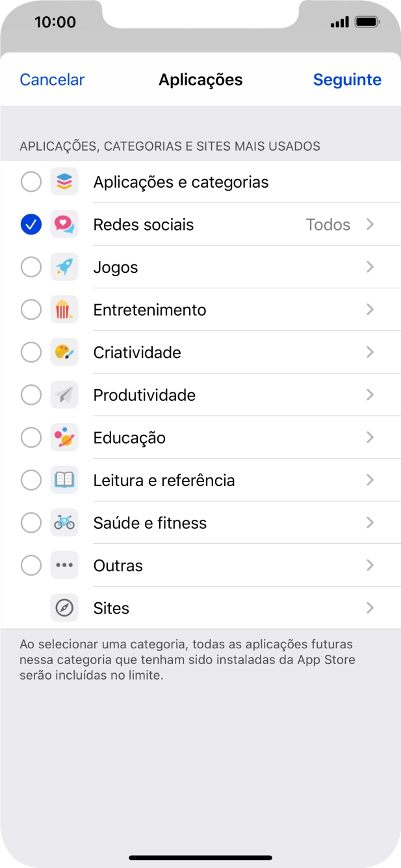The width and height of the screenshot is (401, 868).
Task: Check the Outras category circle
Action: [x=31, y=566]
